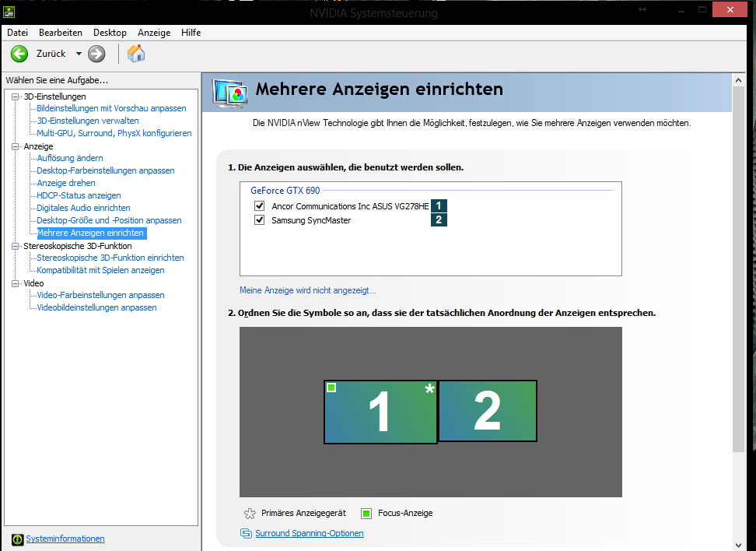This screenshot has width=756, height=551.
Task: Click the Focus-Anzeige green square legend icon
Action: [x=366, y=514]
